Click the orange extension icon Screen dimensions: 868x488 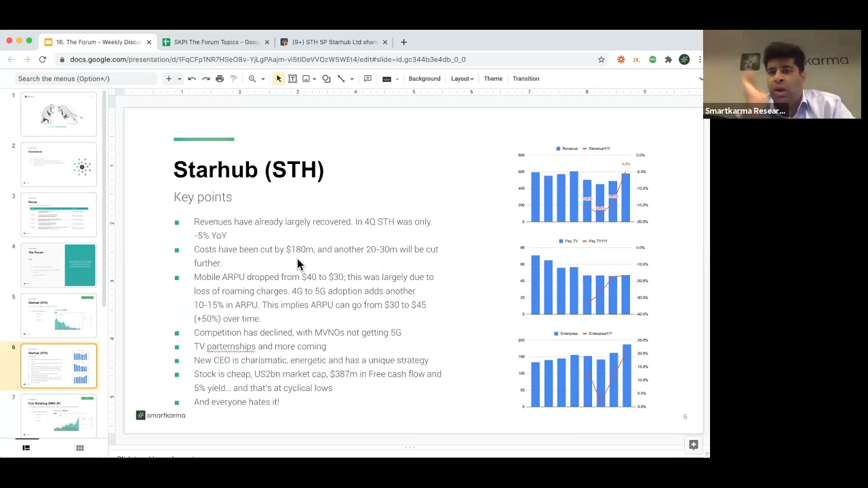(x=620, y=60)
